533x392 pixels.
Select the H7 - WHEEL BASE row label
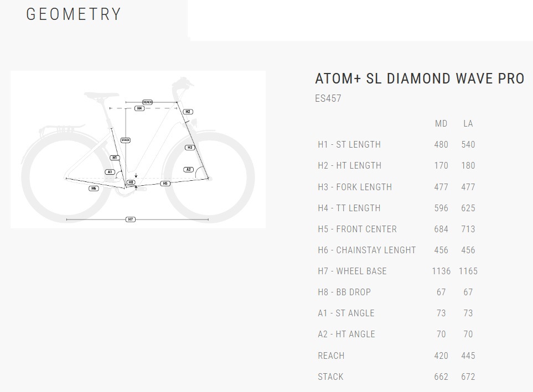click(x=352, y=271)
